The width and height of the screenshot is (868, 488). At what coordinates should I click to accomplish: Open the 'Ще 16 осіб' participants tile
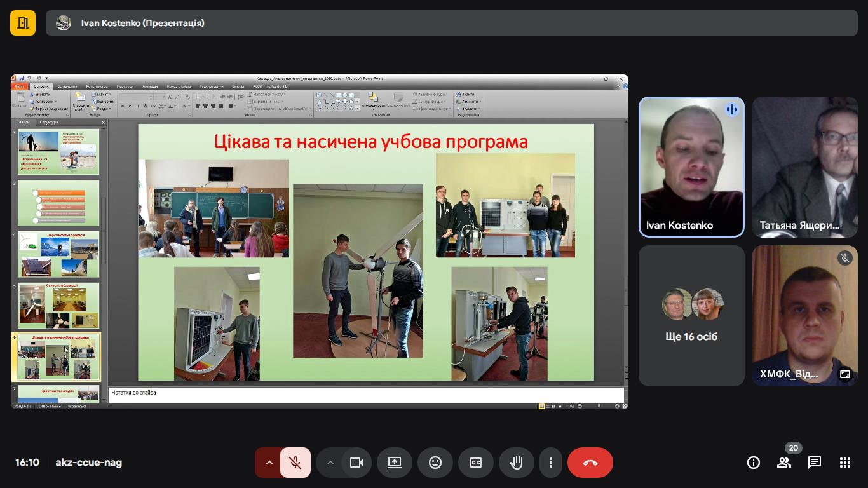pyautogui.click(x=691, y=316)
